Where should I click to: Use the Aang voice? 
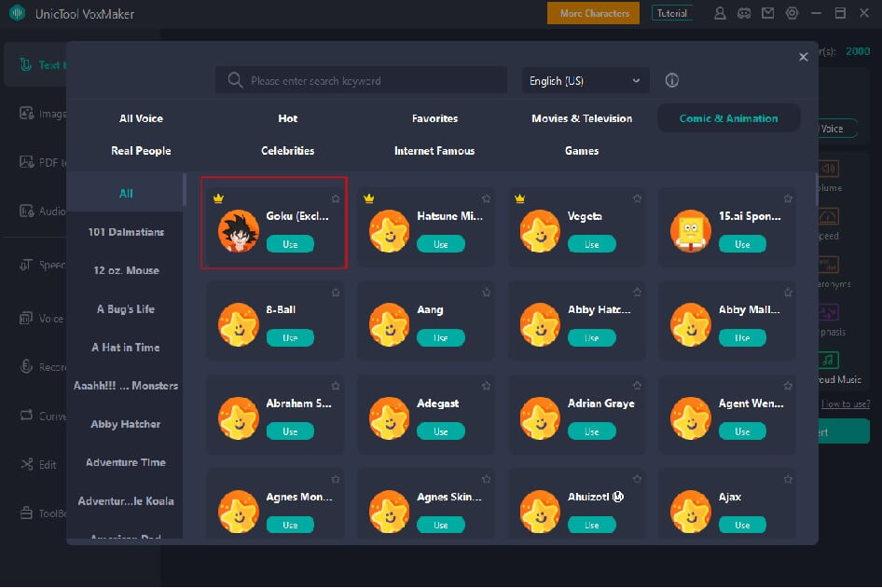coord(441,338)
